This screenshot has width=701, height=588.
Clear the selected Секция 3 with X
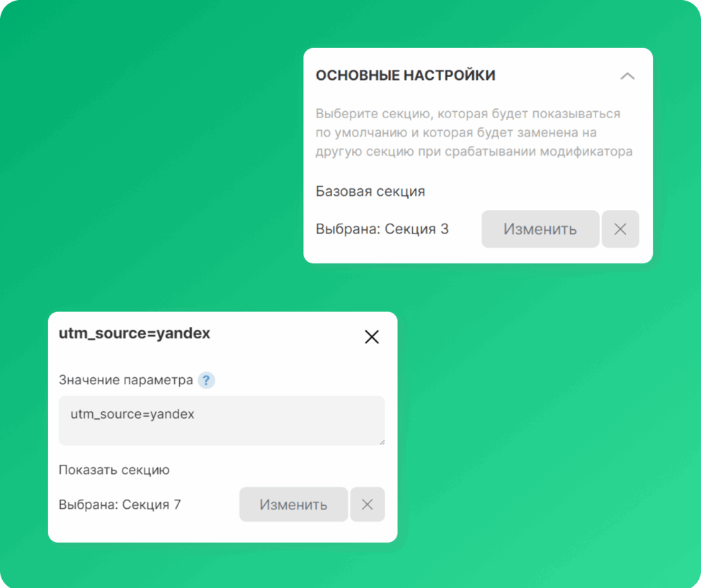click(620, 229)
